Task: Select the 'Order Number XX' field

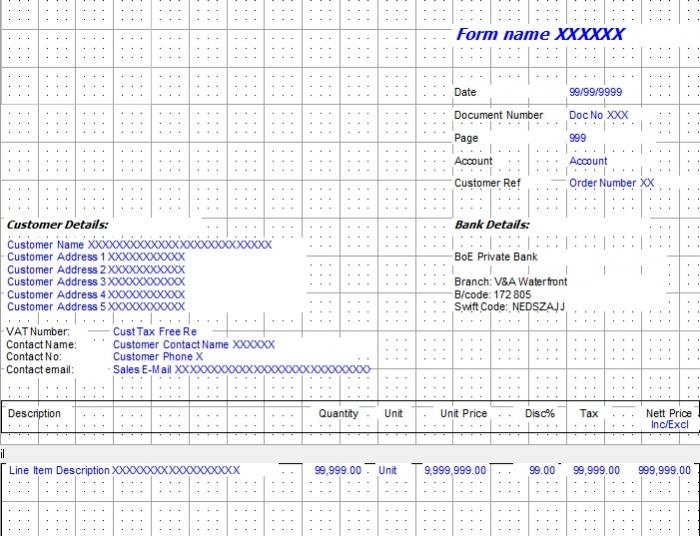Action: point(611,183)
